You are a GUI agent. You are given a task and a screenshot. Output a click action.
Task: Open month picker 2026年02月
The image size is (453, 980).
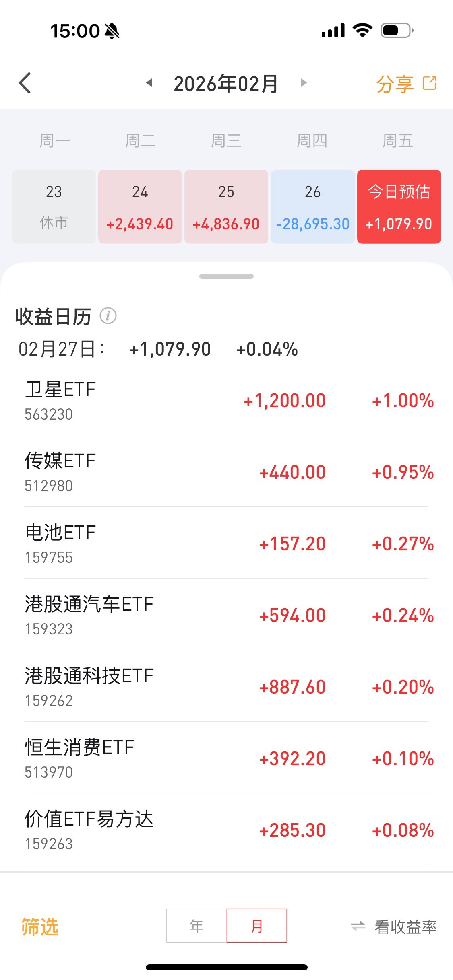point(226,84)
